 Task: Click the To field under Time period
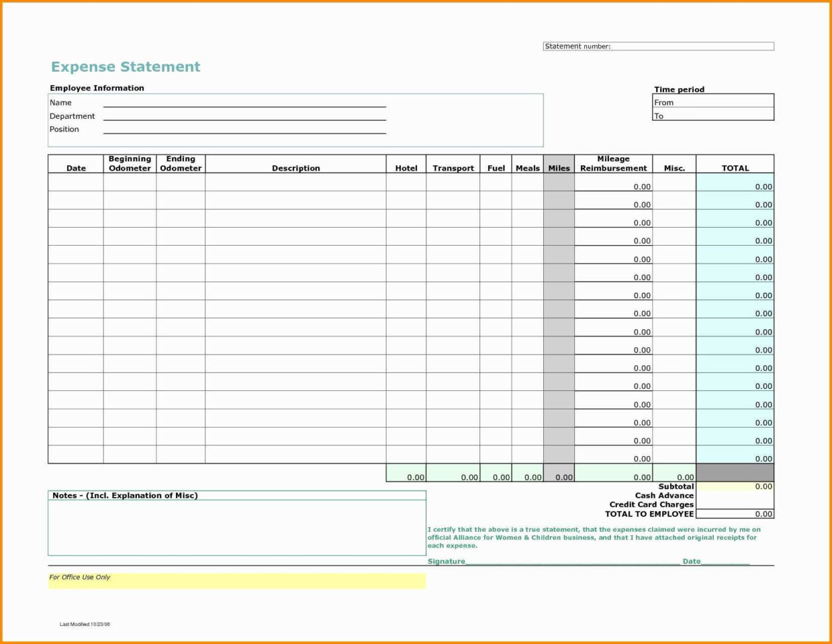pyautogui.click(x=714, y=115)
